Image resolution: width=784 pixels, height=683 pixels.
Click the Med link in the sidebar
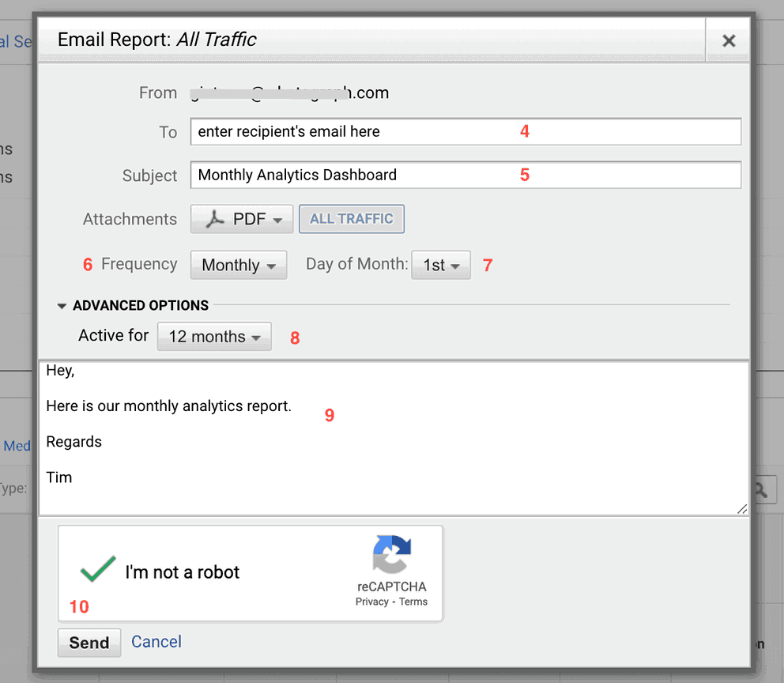tap(17, 445)
